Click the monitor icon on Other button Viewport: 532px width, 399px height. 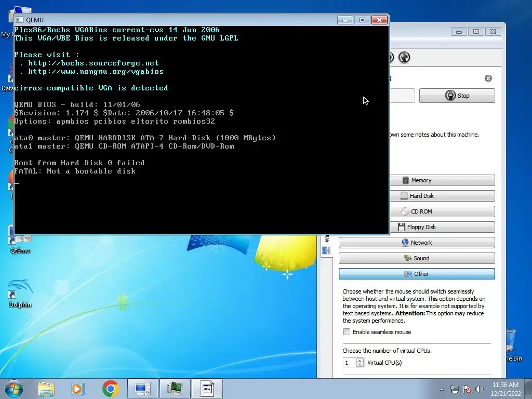[x=408, y=274]
